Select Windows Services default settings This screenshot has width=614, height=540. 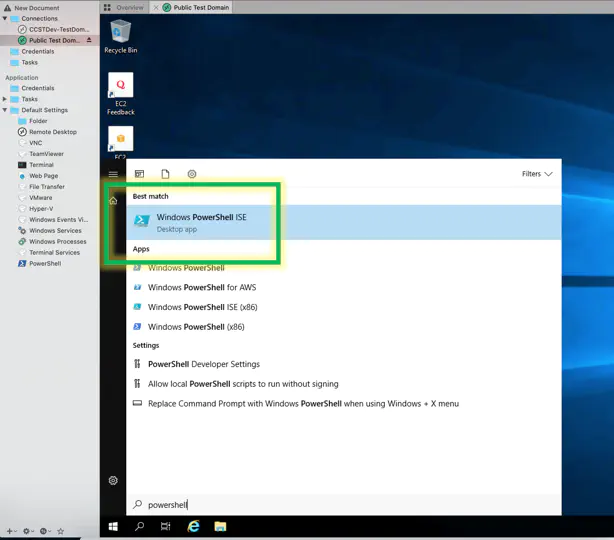click(x=50, y=231)
